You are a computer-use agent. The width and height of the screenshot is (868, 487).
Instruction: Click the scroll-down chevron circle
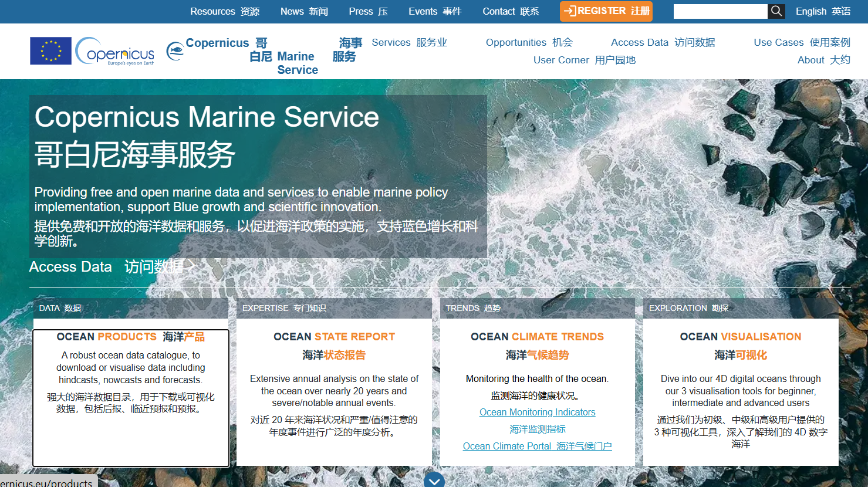[434, 480]
